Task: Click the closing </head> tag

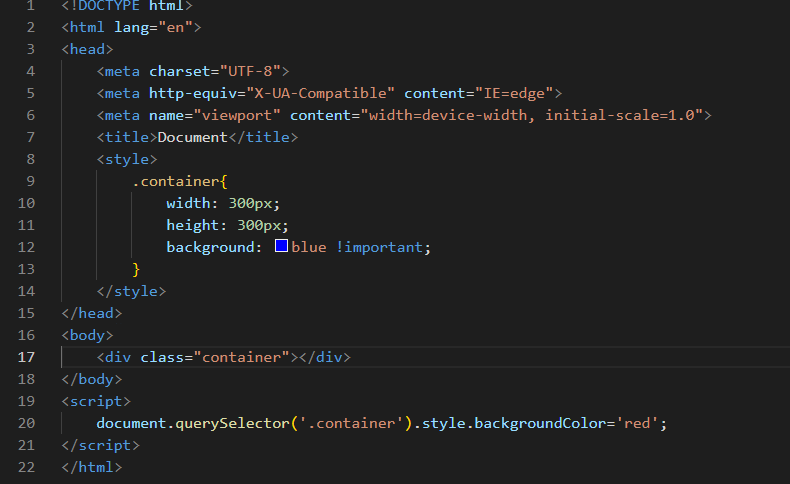Action: [92, 313]
